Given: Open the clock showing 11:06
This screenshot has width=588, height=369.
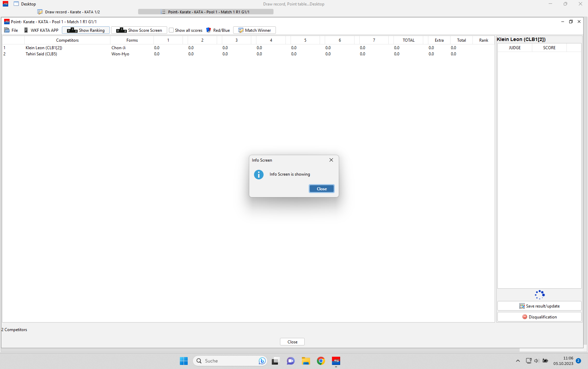Looking at the screenshot, I should [x=563, y=361].
